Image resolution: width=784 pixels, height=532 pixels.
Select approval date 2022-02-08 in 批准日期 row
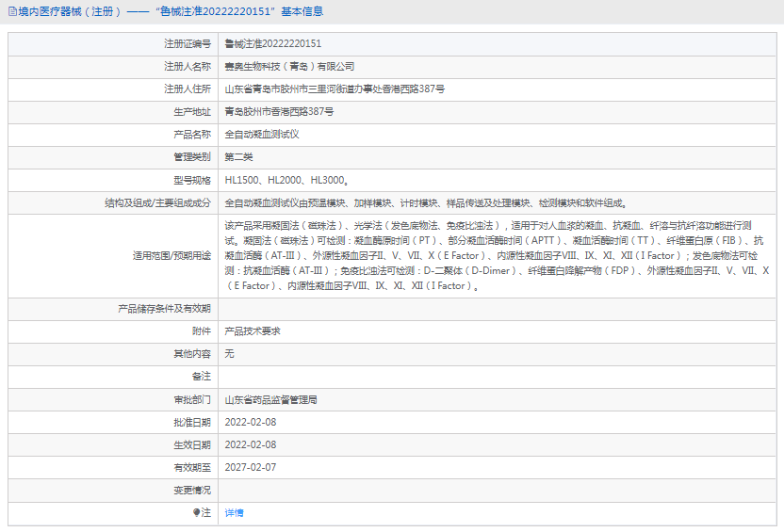coord(251,422)
